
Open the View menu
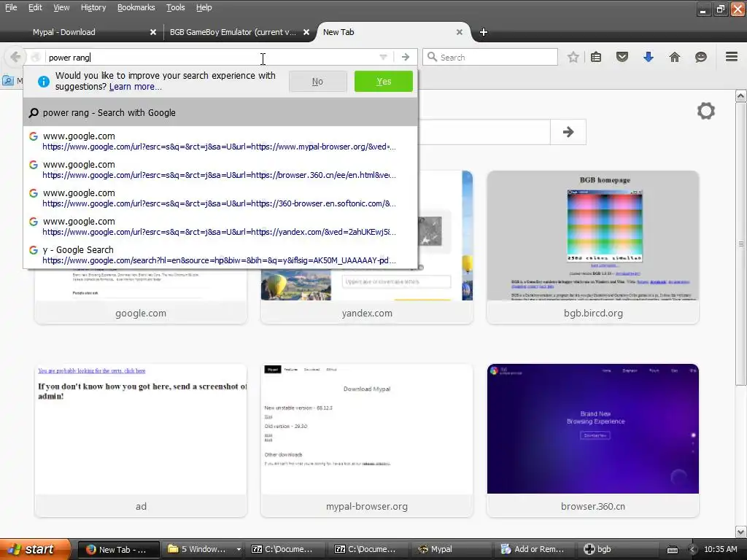(x=61, y=7)
